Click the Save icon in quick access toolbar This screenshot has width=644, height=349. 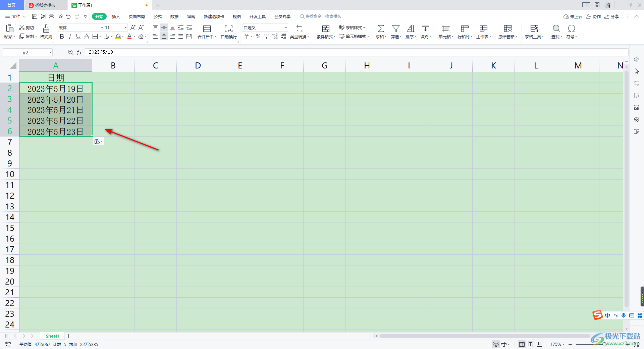pyautogui.click(x=35, y=16)
